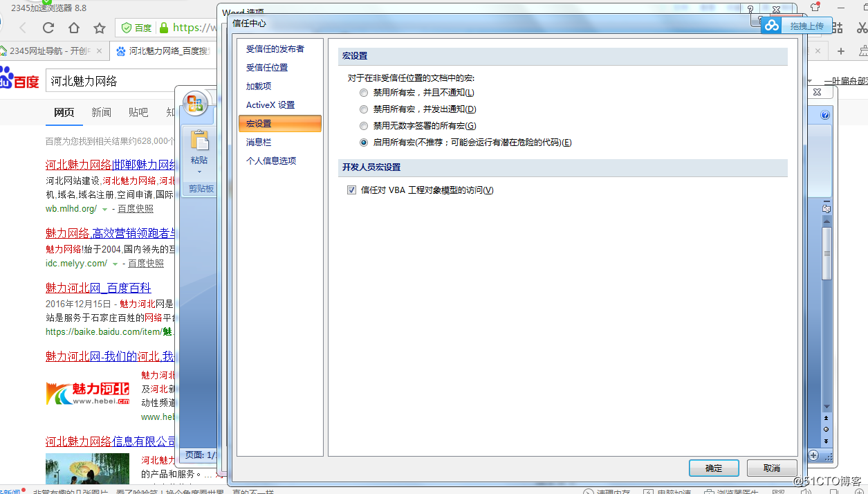Expand dropdown arrow next to wb.mlhd.org
This screenshot has height=494, width=868.
[104, 209]
